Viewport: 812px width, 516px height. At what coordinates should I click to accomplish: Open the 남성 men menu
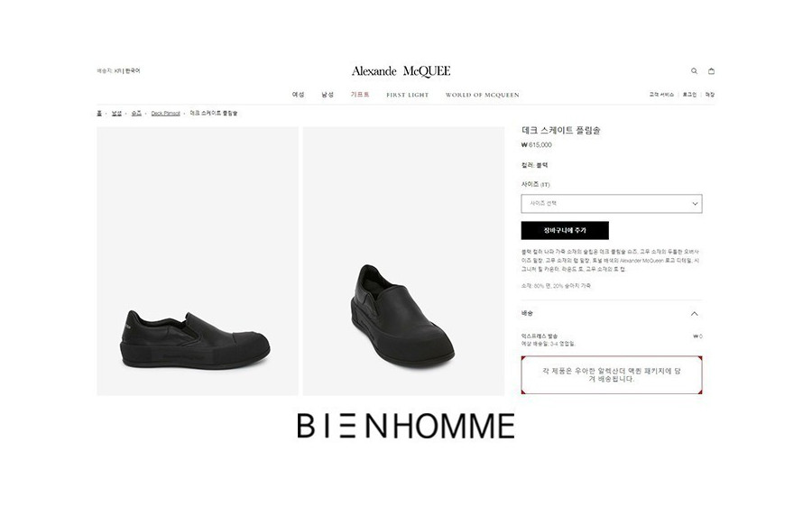pos(328,95)
